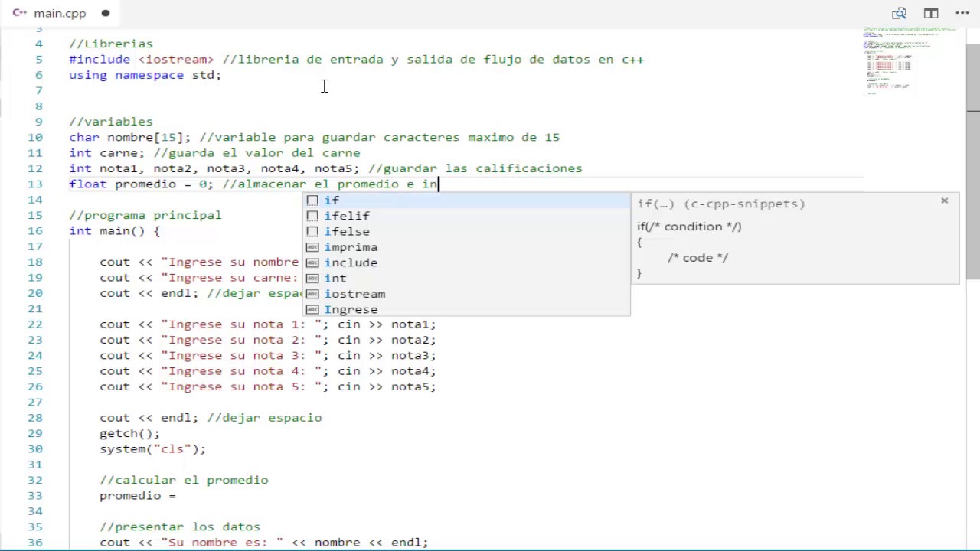Click 'Su nombre es:' string on line 36
Viewport: 980px width, 551px height.
[222, 542]
